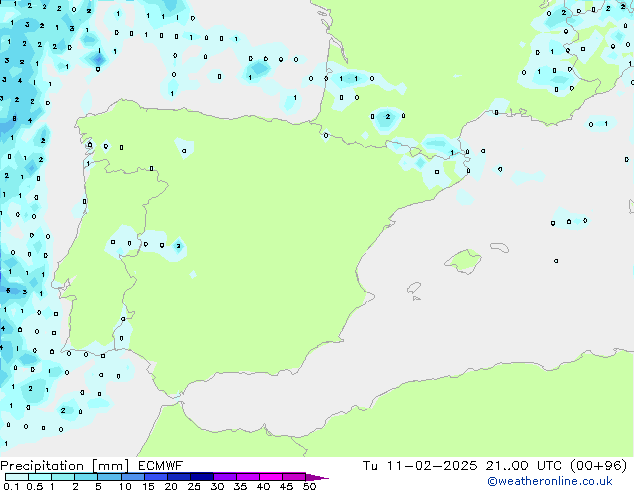The image size is (634, 490).
Task: Click the 'Precipitation [mm]' title text
Action: click(x=64, y=466)
